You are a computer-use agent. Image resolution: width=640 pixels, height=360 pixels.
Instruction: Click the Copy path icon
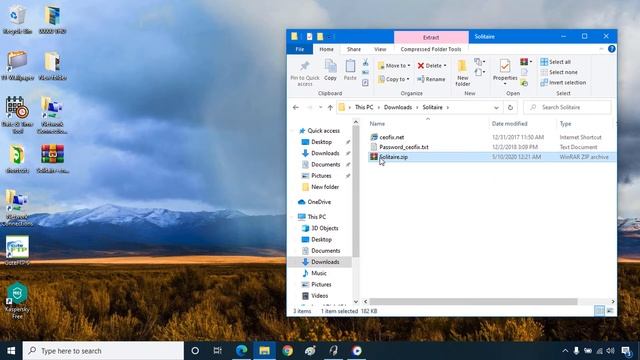[365, 73]
